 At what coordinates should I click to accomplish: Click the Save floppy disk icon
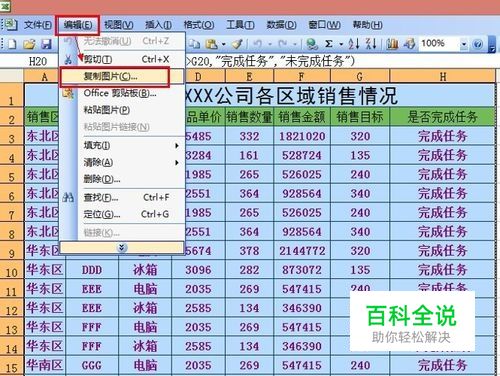coord(46,44)
